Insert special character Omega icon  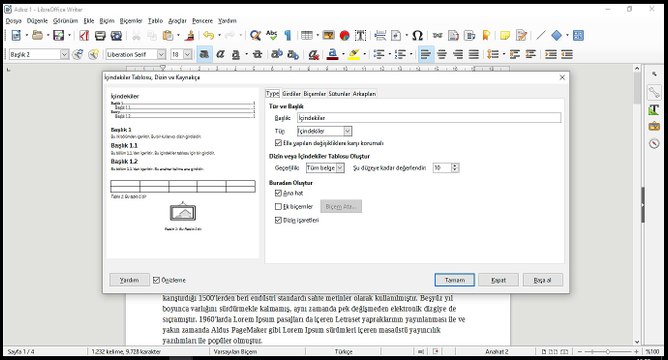pos(418,35)
